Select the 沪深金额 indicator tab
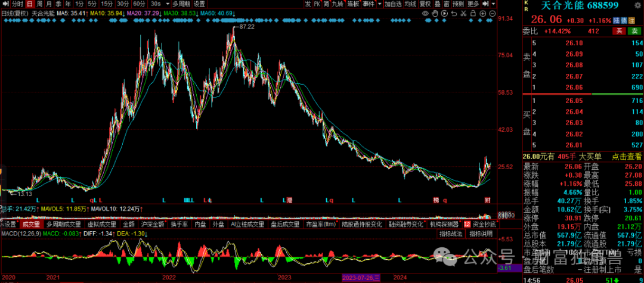 (153, 225)
